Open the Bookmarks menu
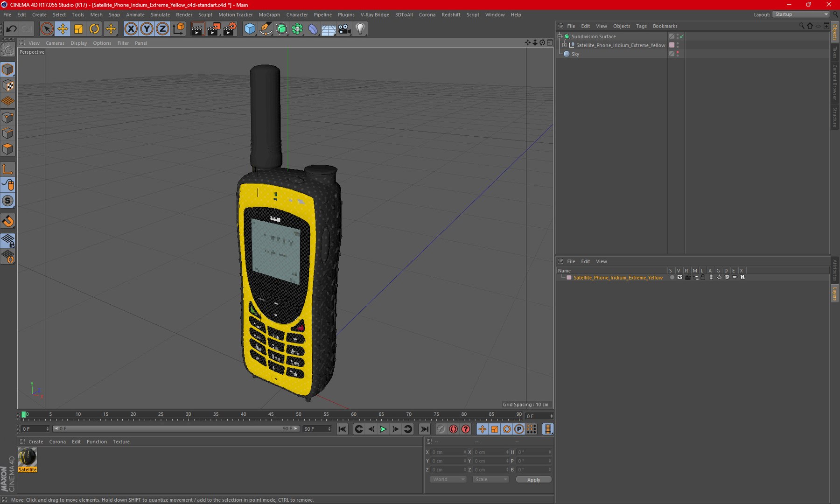 click(665, 26)
